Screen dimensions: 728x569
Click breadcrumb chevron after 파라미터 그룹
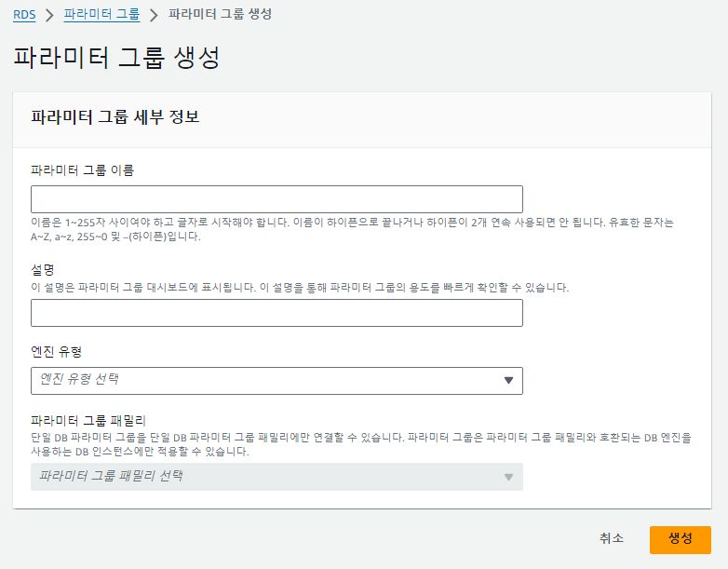[x=154, y=15]
